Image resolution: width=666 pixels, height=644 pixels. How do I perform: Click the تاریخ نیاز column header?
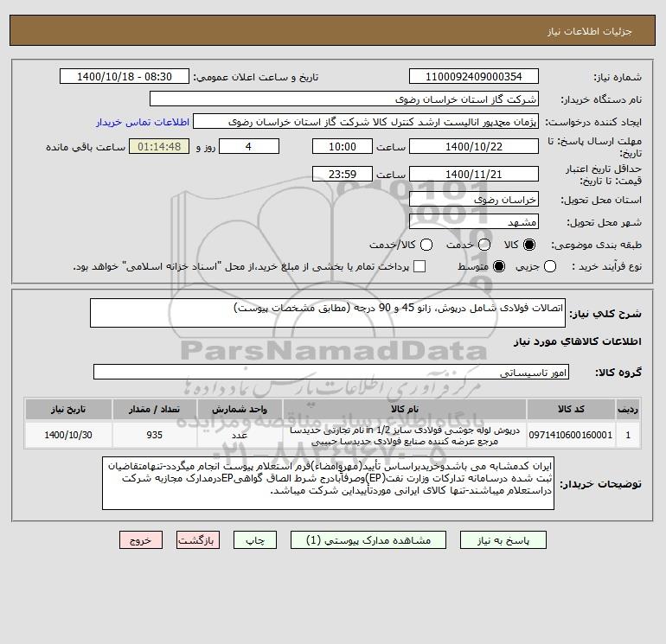pyautogui.click(x=68, y=409)
